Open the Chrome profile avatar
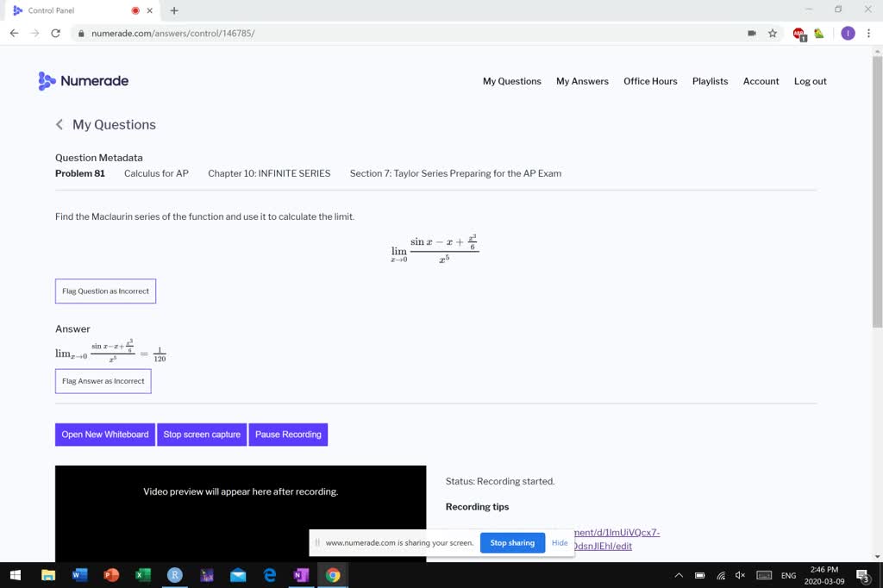Viewport: 883px width, 588px height. 848,33
